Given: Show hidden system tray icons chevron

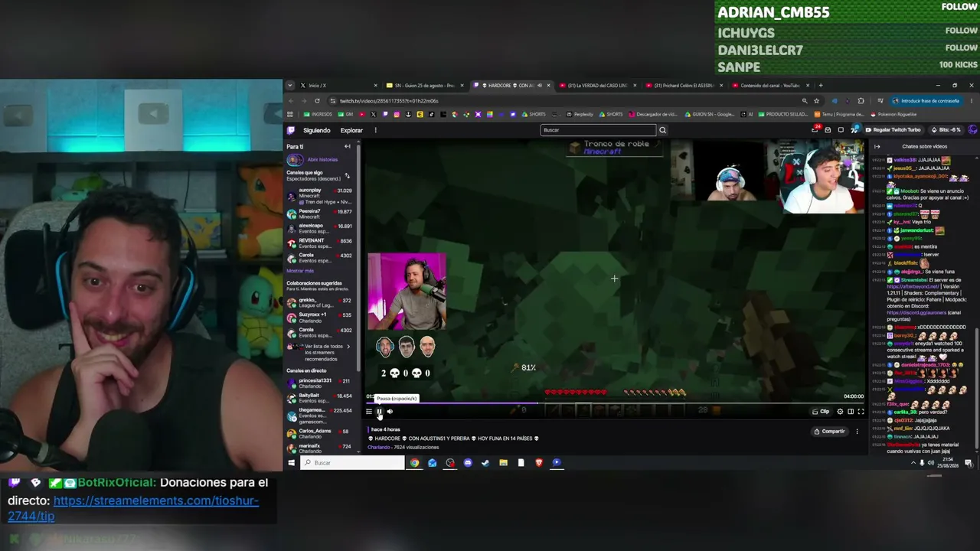Looking at the screenshot, I should pyautogui.click(x=913, y=463).
